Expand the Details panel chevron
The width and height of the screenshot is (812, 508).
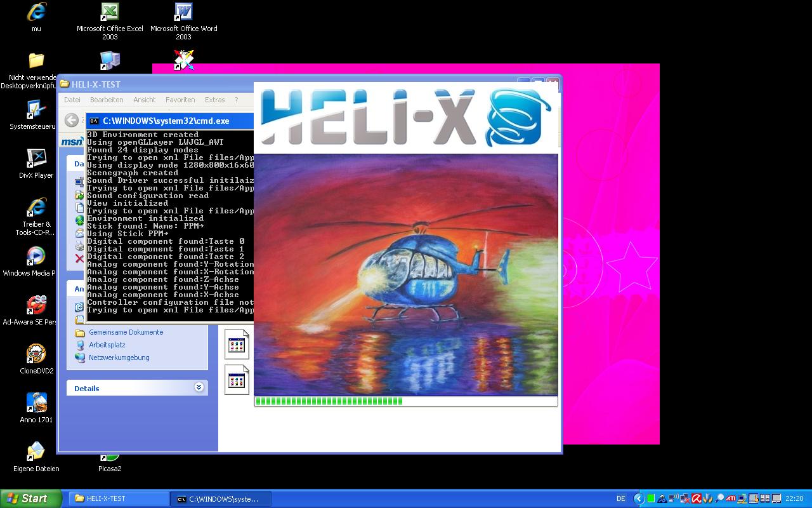(199, 387)
